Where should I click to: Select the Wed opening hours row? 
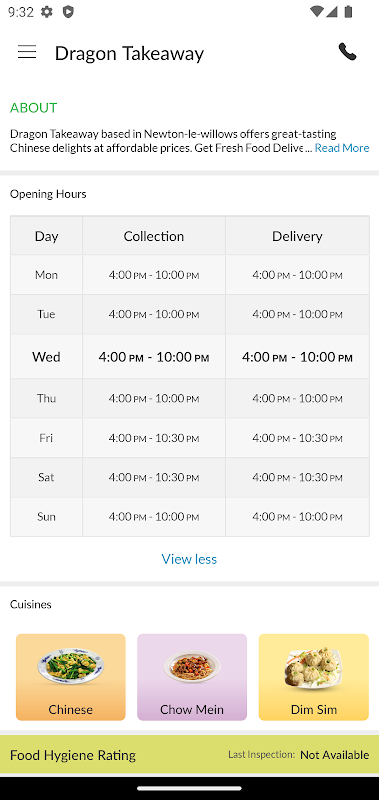[190, 357]
